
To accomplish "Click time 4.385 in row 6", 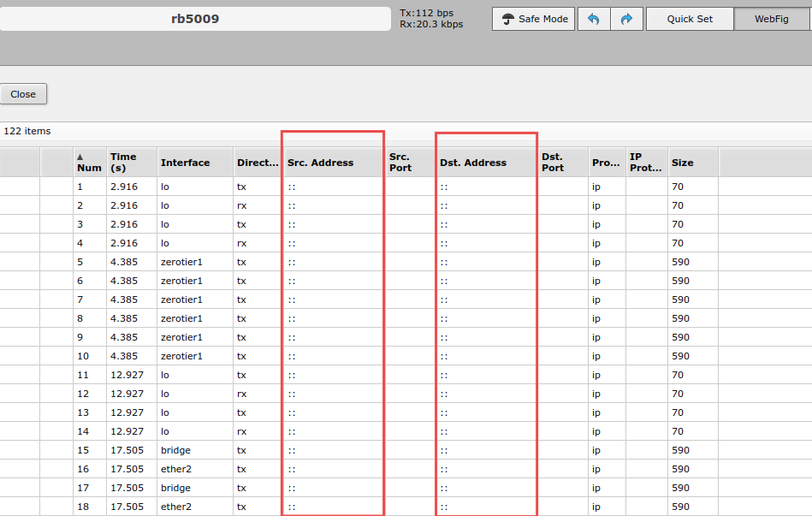I will tap(124, 281).
